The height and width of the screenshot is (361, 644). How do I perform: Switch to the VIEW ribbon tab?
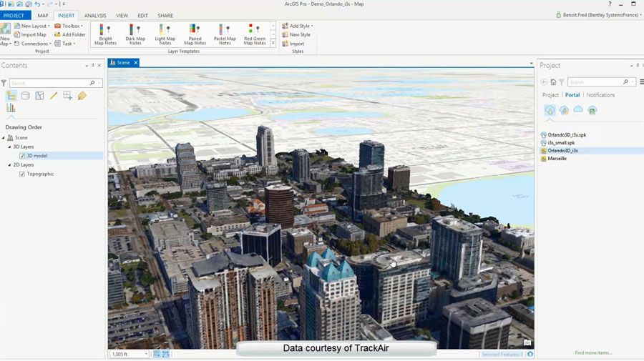pos(122,16)
